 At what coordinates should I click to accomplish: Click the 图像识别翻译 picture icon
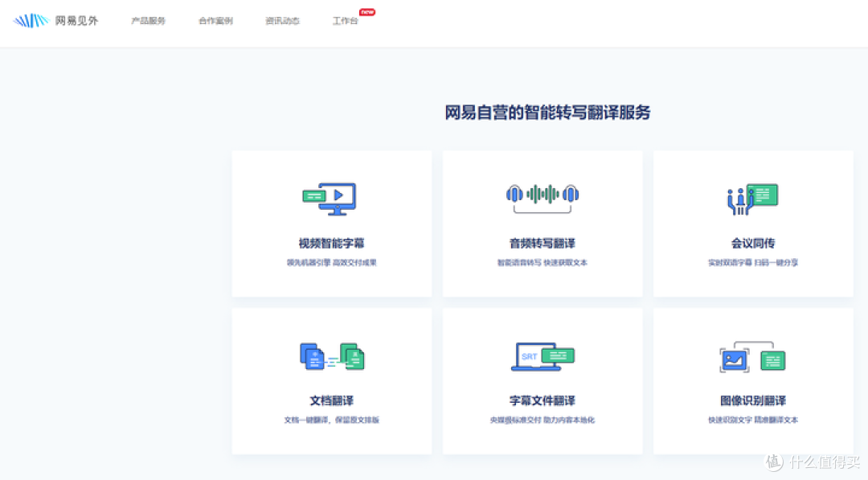(x=753, y=357)
